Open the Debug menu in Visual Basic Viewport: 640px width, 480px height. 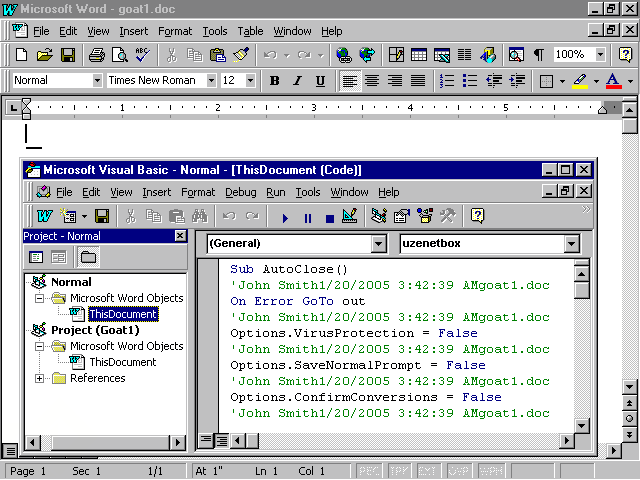point(240,192)
